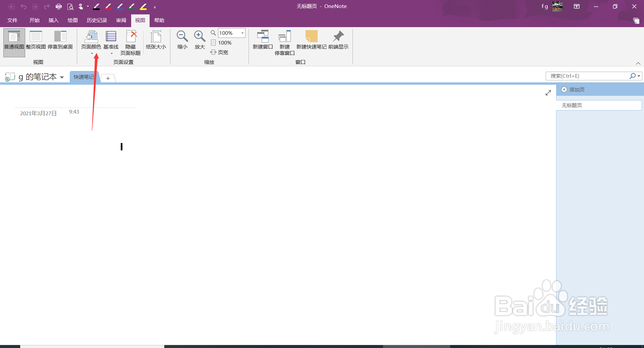
Task: Click Zoom In (放大)
Action: click(x=200, y=40)
